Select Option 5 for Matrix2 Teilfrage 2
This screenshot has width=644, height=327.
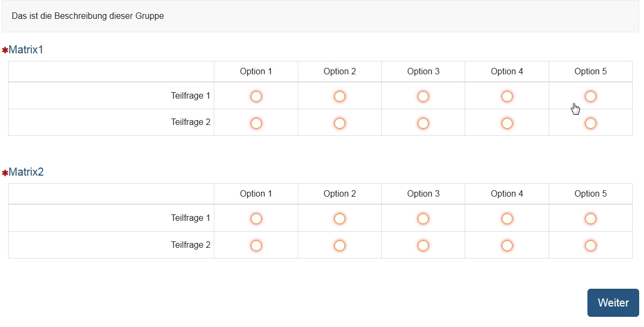[591, 246]
